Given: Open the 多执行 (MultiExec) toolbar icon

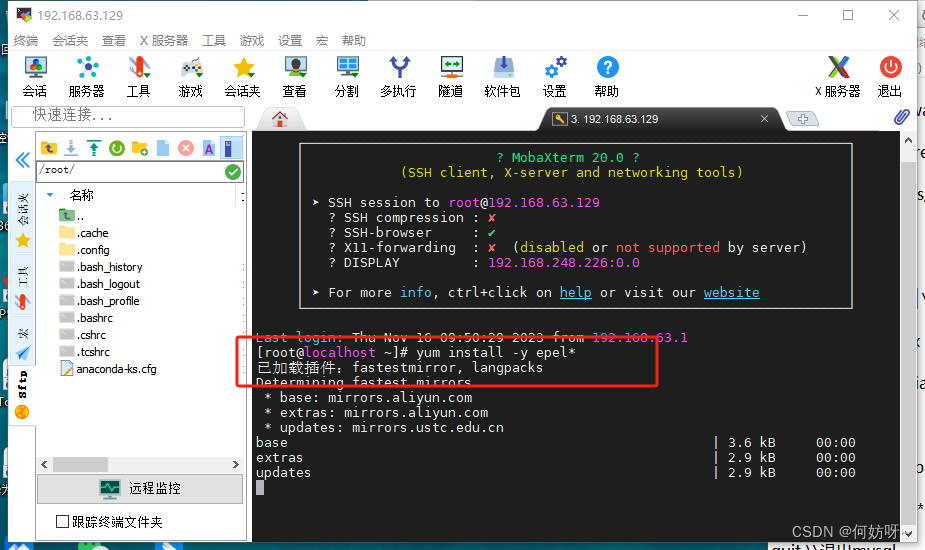Looking at the screenshot, I should (x=399, y=77).
